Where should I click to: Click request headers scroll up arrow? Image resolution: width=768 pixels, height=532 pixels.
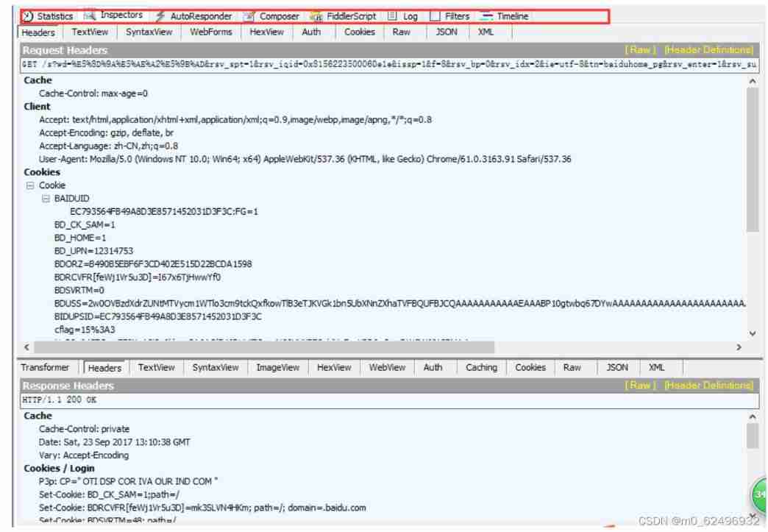(x=753, y=82)
